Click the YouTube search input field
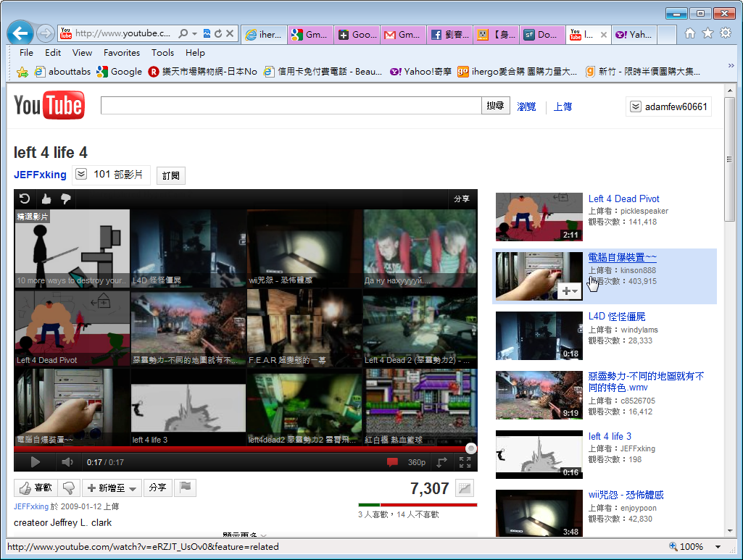The image size is (743, 560). coord(291,106)
